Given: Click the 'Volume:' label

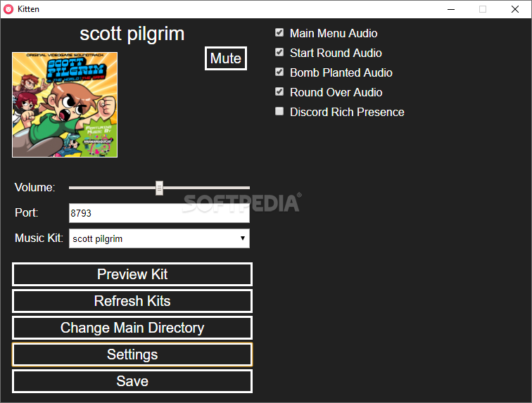Looking at the screenshot, I should click(34, 187).
